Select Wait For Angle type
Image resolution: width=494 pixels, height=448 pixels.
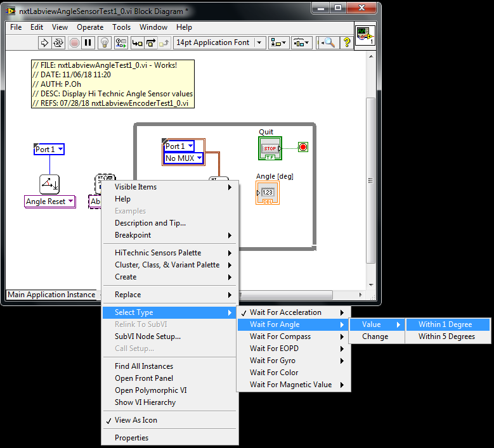point(294,324)
